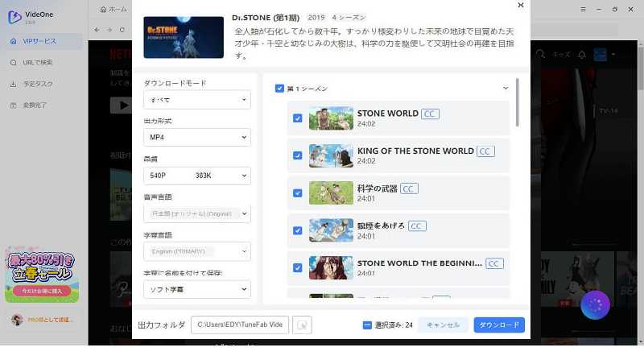This screenshot has height=364, width=644.
Task: Click CC icon of STONE WORLD THE BEGINNI...
Action: [x=494, y=263]
